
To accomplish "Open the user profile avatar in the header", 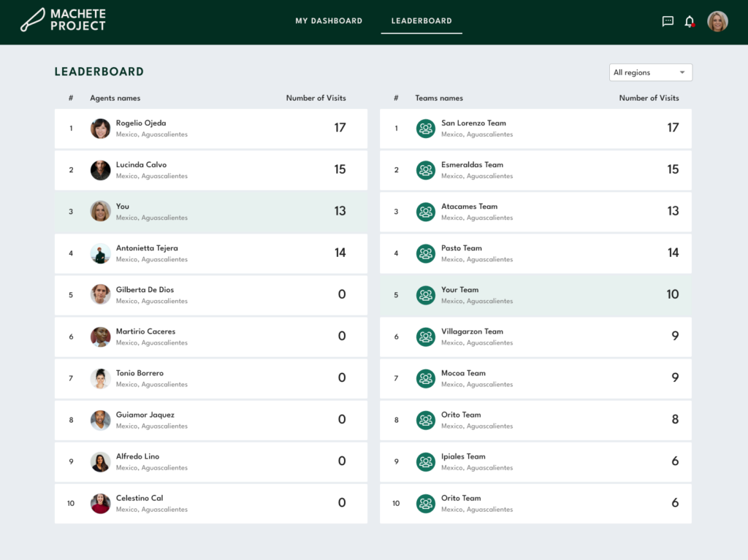I will pos(717,21).
